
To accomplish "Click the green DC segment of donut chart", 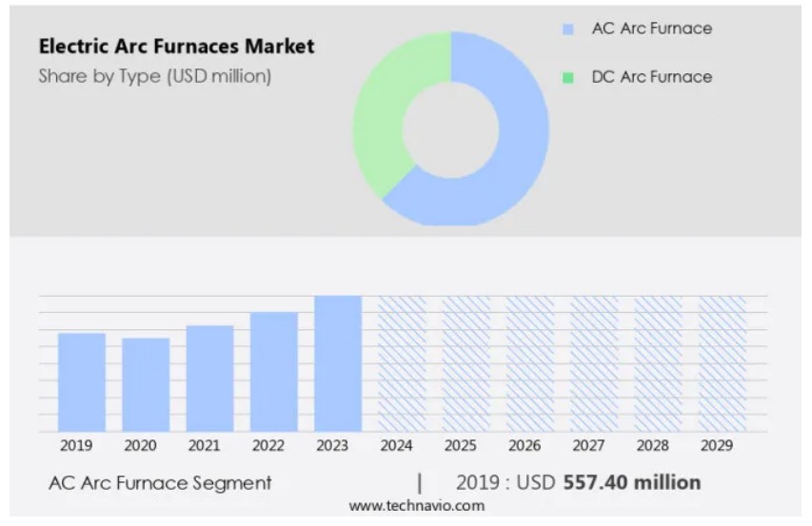I will 379,114.
